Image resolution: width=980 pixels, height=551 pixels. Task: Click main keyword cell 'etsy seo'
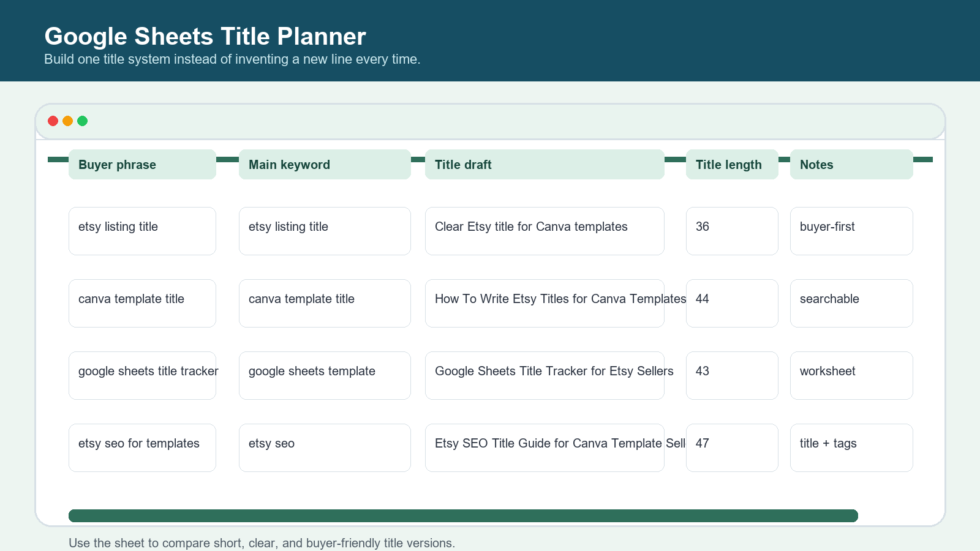pyautogui.click(x=325, y=448)
